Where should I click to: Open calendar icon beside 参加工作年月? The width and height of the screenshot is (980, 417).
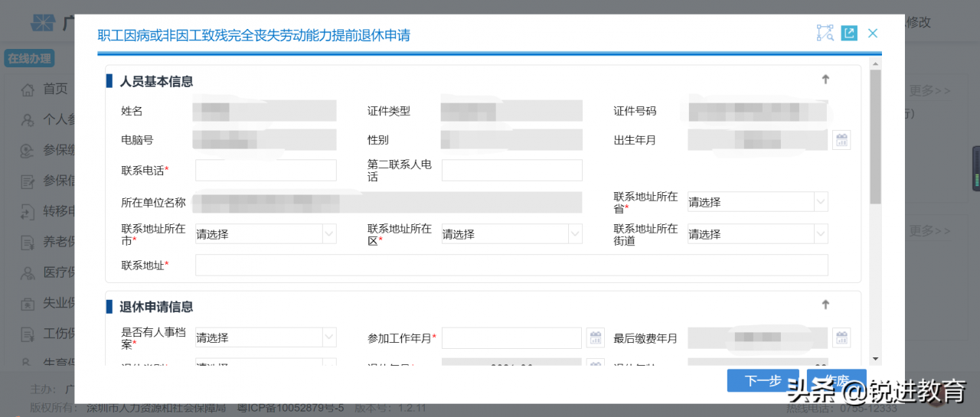tap(595, 337)
